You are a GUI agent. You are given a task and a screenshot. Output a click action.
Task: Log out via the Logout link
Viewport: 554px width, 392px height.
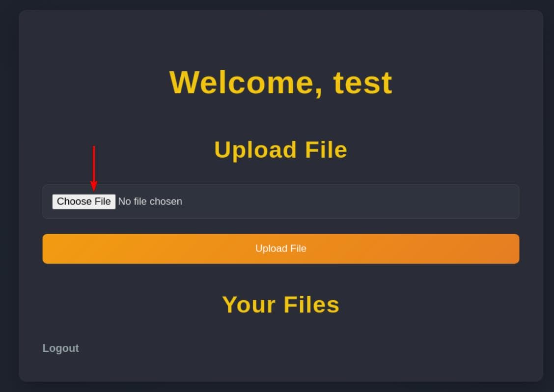click(60, 348)
